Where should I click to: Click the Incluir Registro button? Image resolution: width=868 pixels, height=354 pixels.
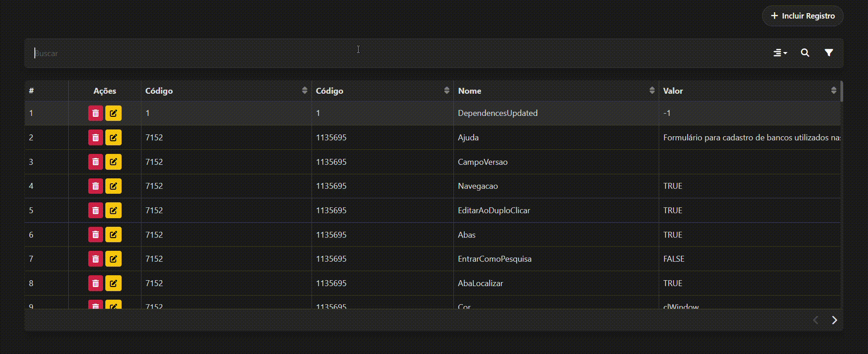(x=802, y=16)
